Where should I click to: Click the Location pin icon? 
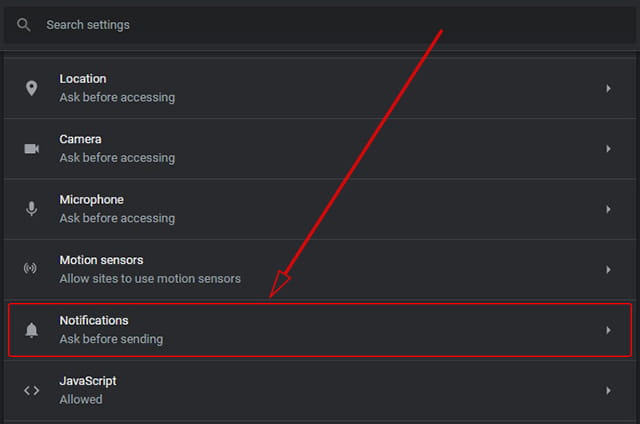pos(31,88)
